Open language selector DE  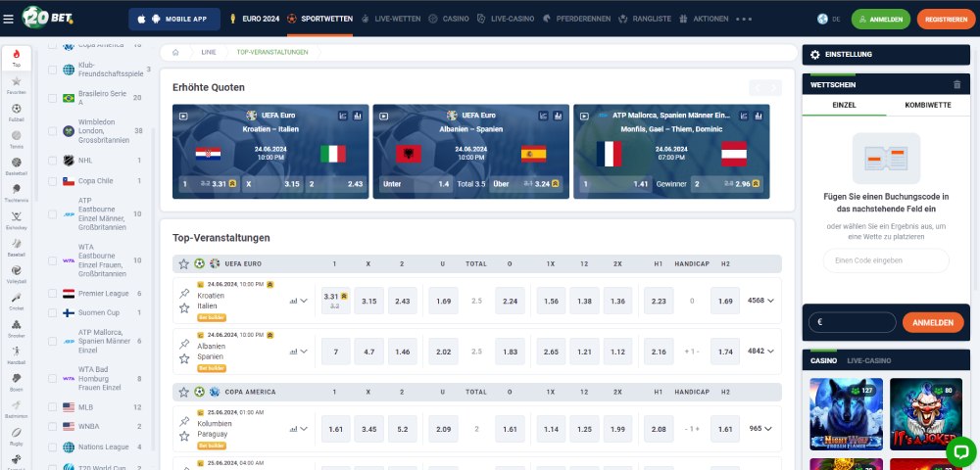point(828,19)
